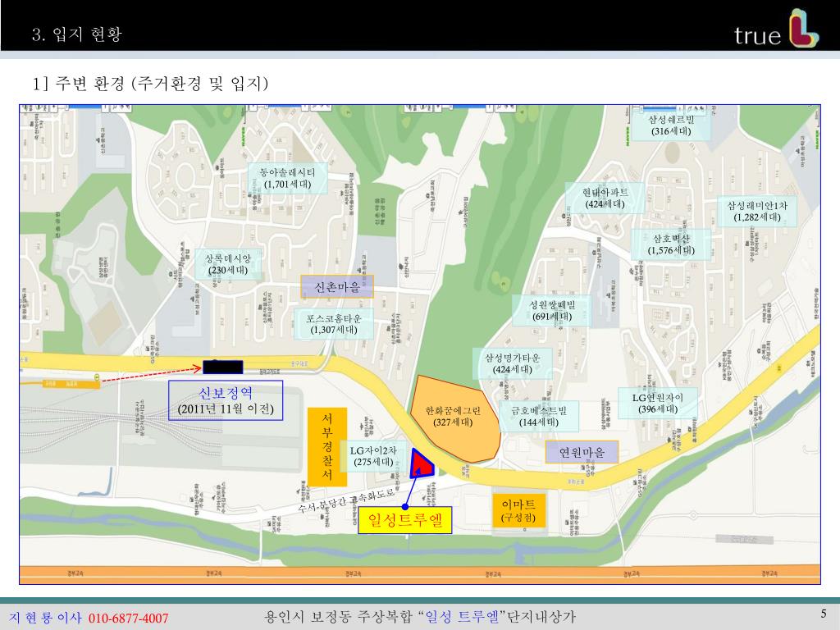Click the red site polygon marker
840x630 pixels.
point(421,464)
